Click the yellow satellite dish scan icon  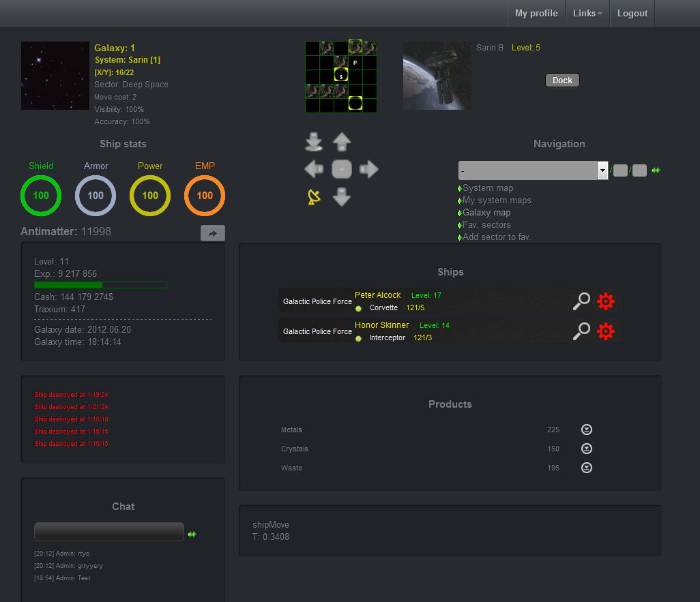pos(314,197)
